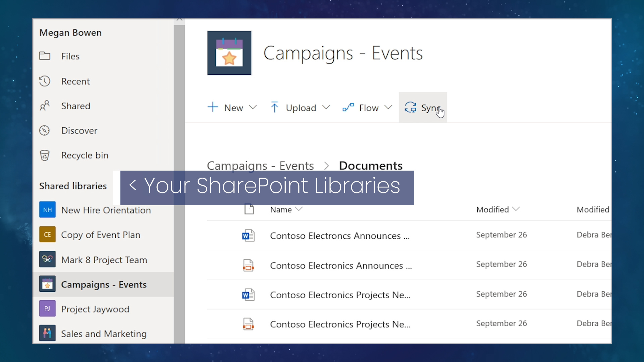Click the Campaigns - Events sidebar icon
This screenshot has height=362, width=644.
click(x=47, y=284)
